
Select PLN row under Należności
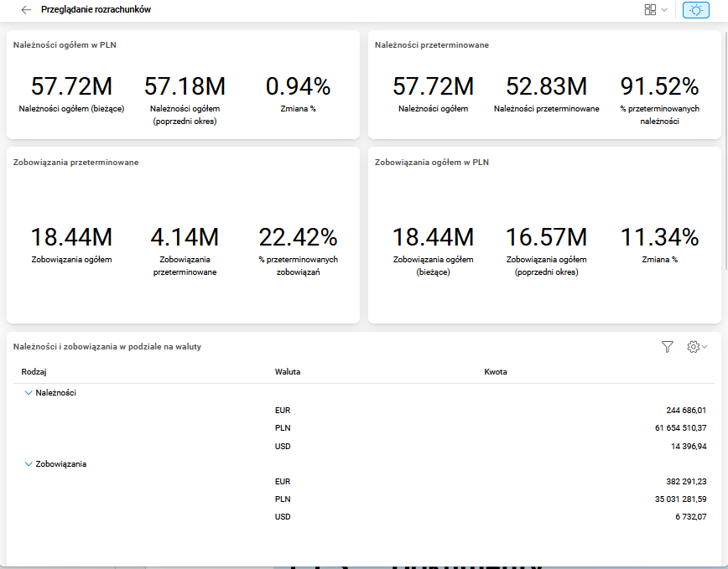364,428
